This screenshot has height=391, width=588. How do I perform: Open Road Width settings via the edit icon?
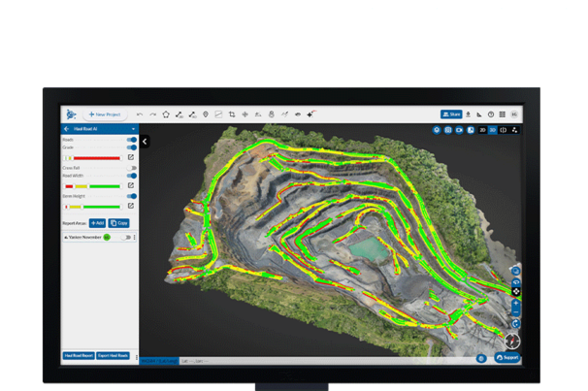click(131, 185)
